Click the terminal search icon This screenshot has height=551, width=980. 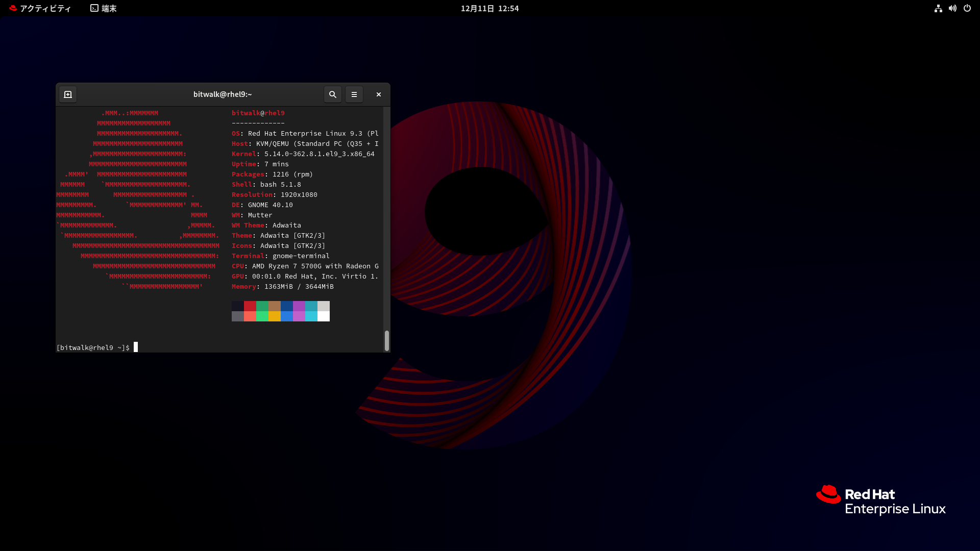[332, 94]
